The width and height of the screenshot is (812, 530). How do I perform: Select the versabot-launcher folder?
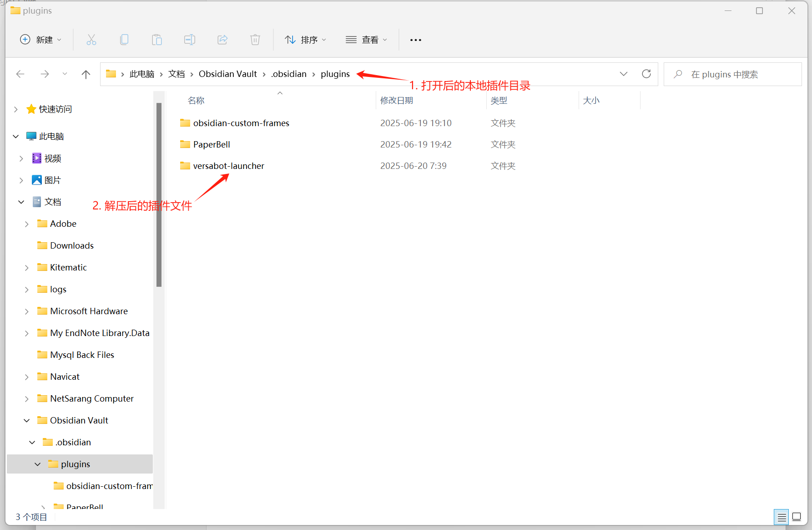(228, 166)
